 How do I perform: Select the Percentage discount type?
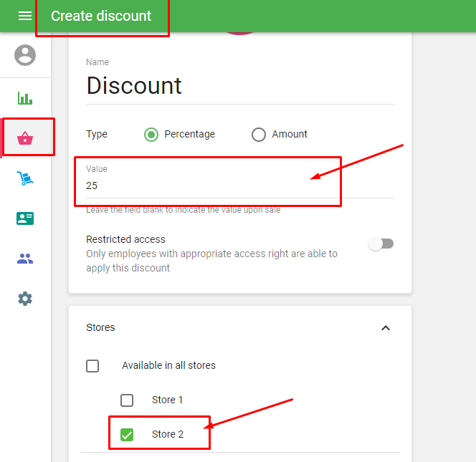[x=151, y=134]
